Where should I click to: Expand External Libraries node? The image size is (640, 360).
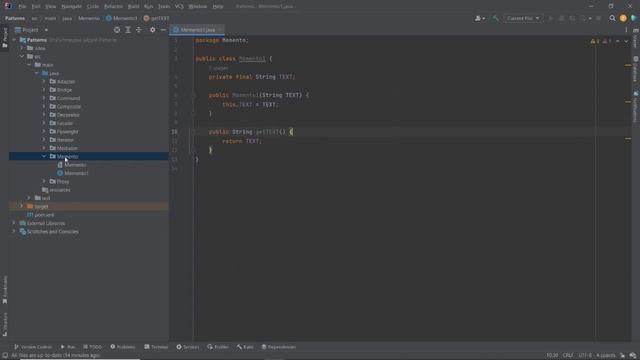coord(14,223)
